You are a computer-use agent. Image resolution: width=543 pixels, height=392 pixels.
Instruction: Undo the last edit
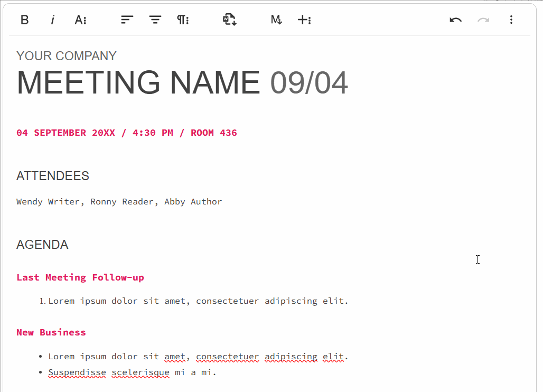(455, 20)
